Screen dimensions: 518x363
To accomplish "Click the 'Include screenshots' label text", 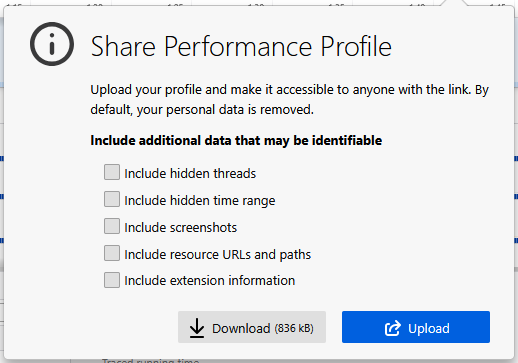I will point(180,228).
